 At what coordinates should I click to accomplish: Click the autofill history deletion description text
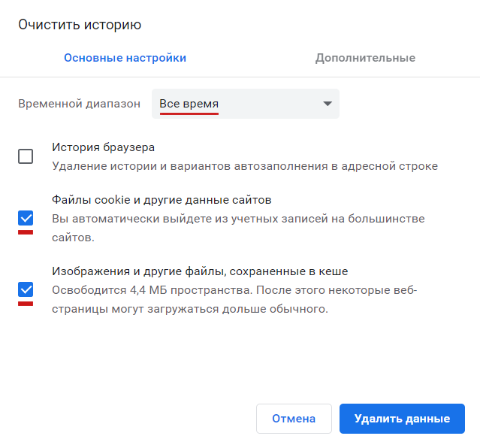(x=244, y=165)
